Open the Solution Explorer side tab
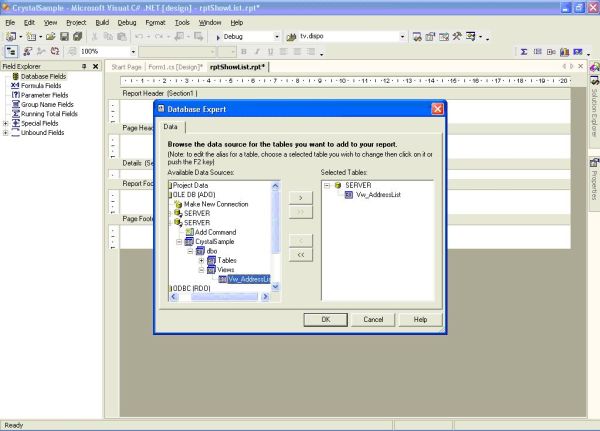This screenshot has height=431, width=600. click(594, 111)
